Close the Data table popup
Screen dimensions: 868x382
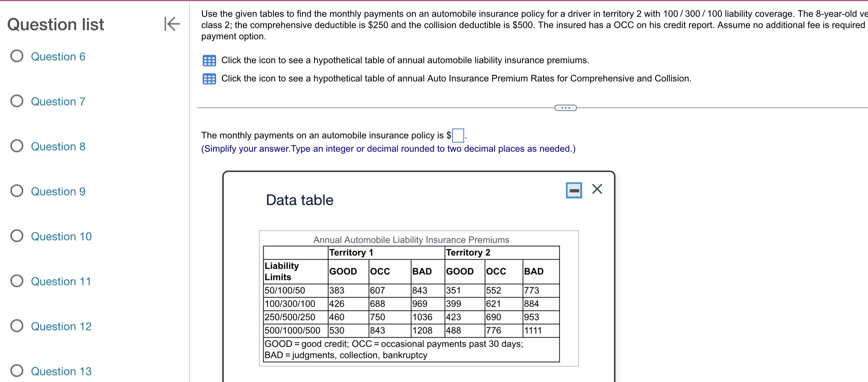[597, 189]
